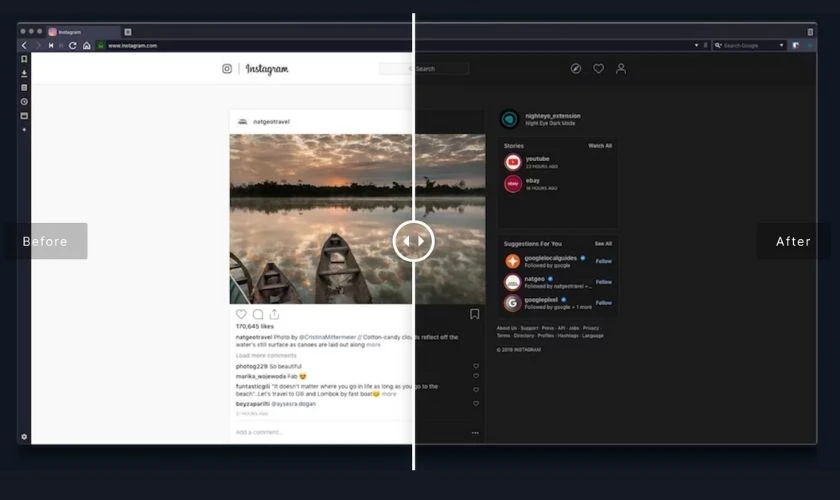Click the marika_wojewoda commenter name

click(x=260, y=376)
